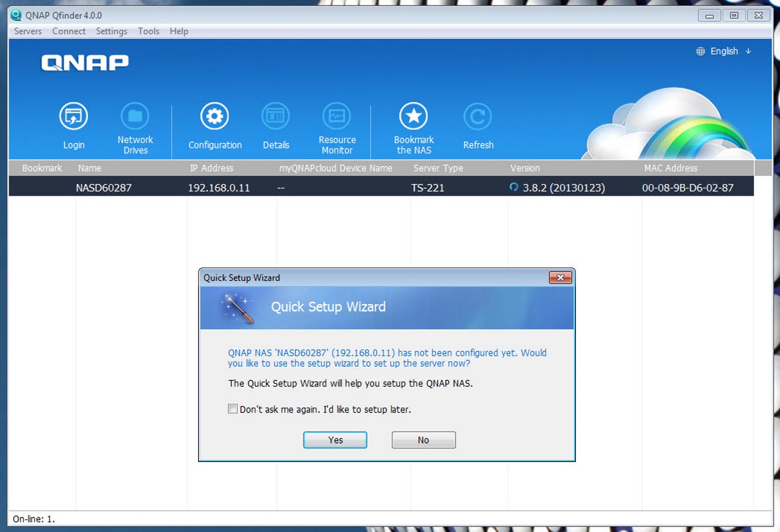Viewport: 780px width, 532px height.
Task: Check "Don't ask me again" checkbox
Action: (x=232, y=409)
